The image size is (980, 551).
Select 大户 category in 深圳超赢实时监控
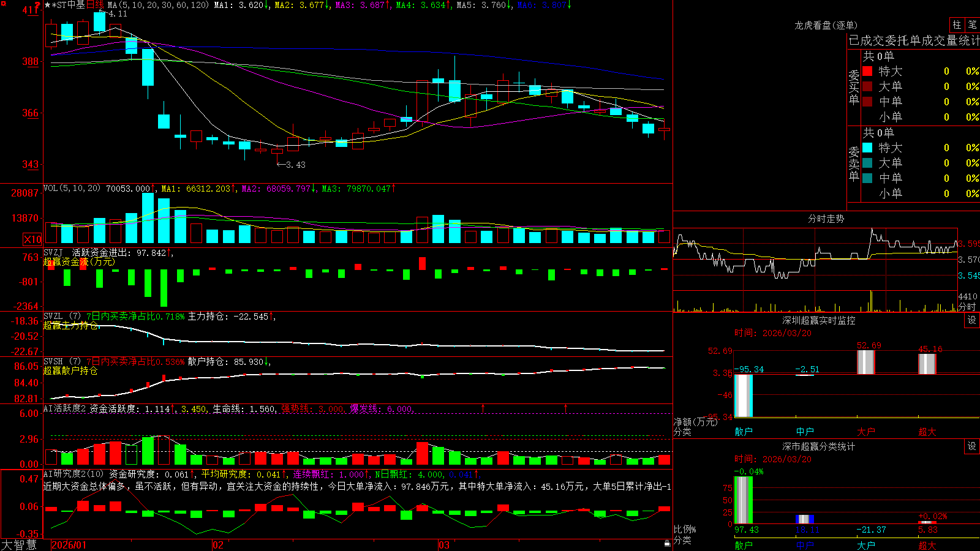tap(866, 432)
